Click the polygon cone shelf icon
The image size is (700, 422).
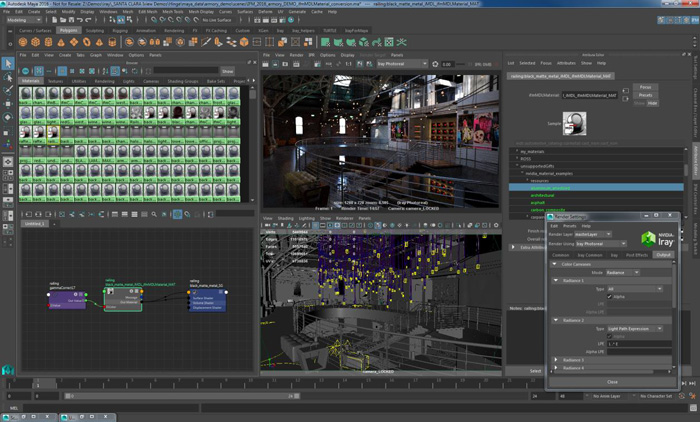[63, 42]
